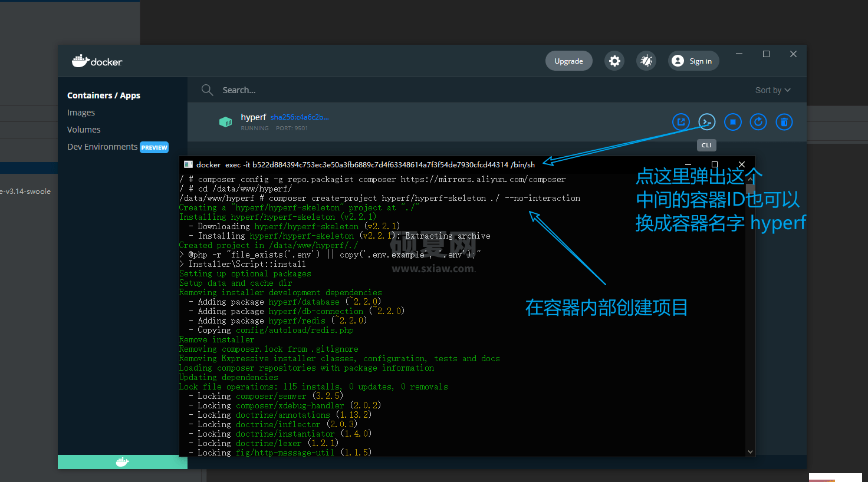Click hyperf container name

point(254,117)
